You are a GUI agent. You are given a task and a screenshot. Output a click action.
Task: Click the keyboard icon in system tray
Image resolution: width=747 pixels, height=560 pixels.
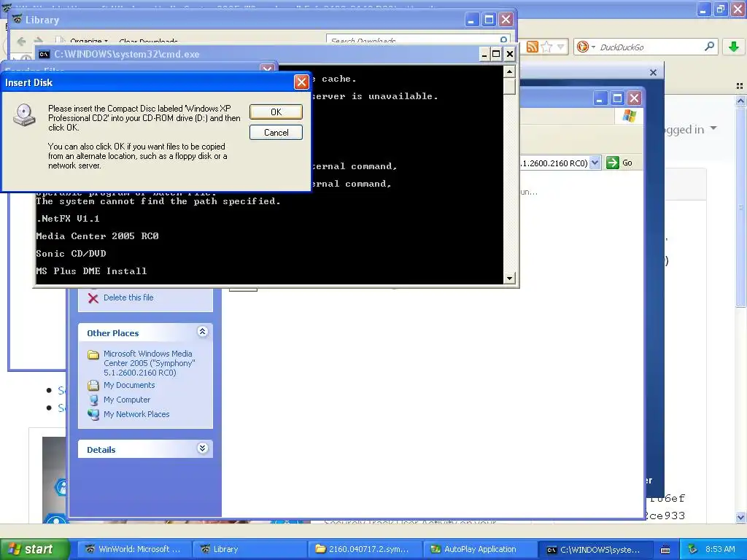(x=665, y=550)
